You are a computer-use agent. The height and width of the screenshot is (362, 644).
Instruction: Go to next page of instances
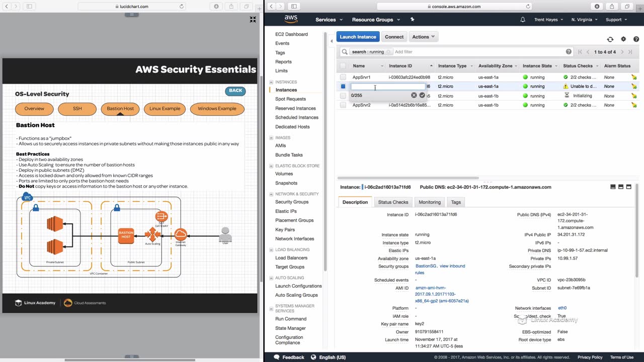(x=622, y=52)
